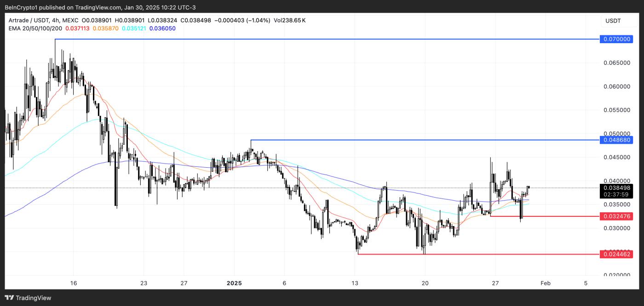
Task: Click the 27 date marker near January end
Action: (495, 283)
